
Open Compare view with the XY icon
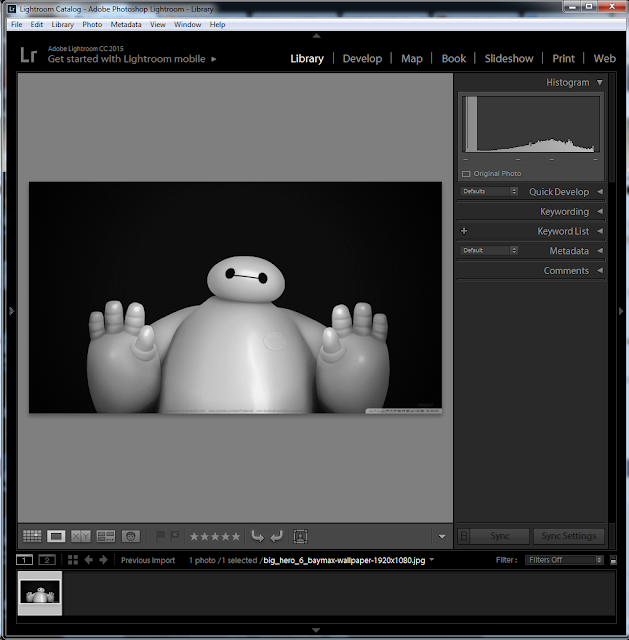[80, 536]
